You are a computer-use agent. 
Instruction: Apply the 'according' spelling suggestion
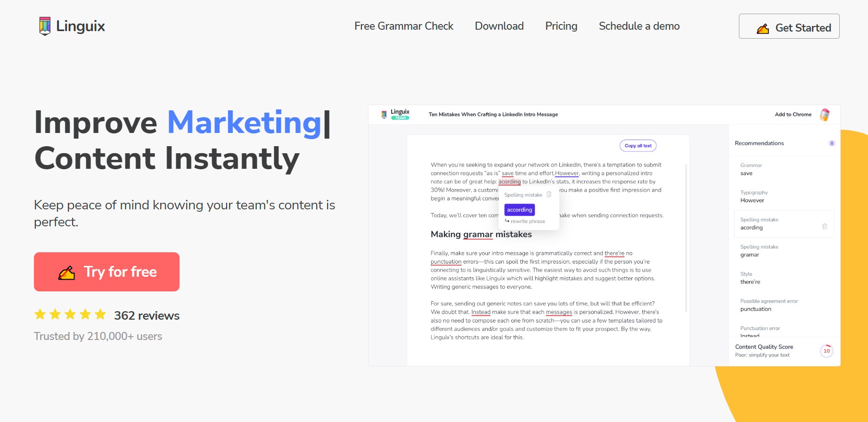[x=520, y=210]
